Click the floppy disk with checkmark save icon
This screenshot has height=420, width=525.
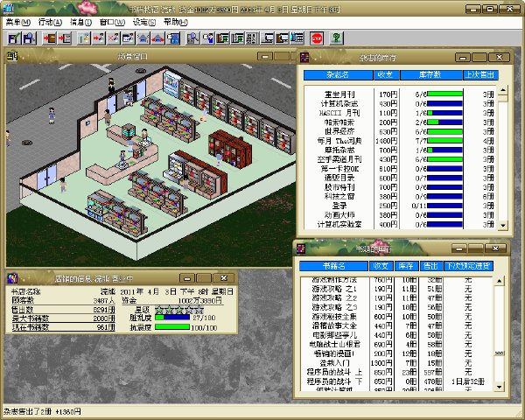click(14, 38)
